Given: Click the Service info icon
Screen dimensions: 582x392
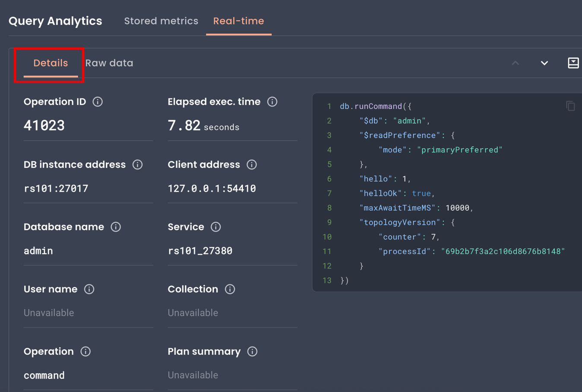Looking at the screenshot, I should [216, 227].
